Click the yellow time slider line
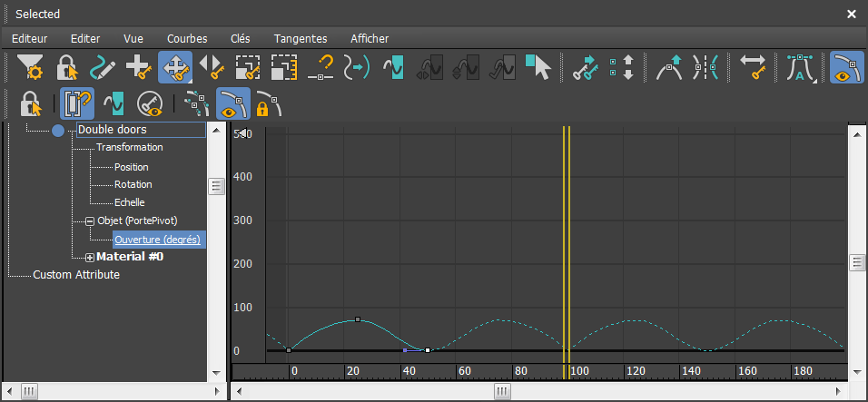Image resolution: width=868 pixels, height=402 pixels. 567,243
